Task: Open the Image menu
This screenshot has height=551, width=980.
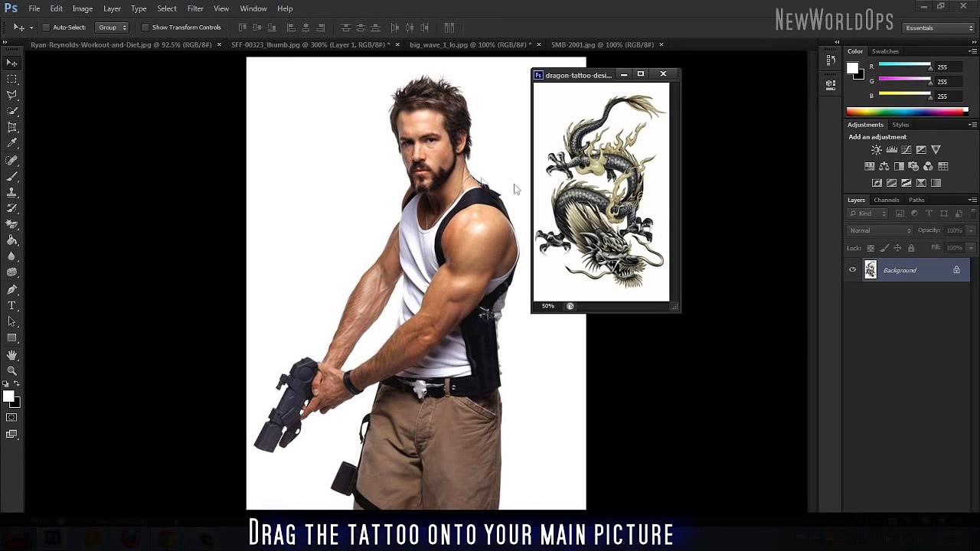Action: click(82, 8)
